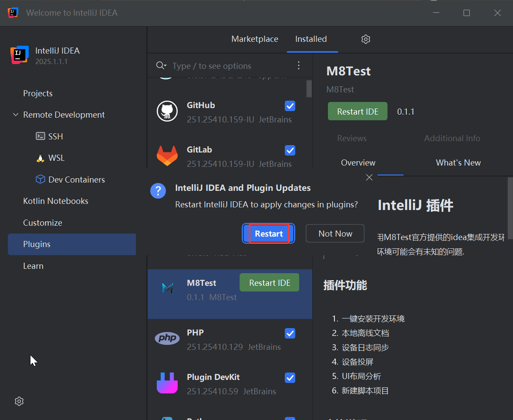
Task: Collapse the Remote Development tree node
Action: pos(16,115)
